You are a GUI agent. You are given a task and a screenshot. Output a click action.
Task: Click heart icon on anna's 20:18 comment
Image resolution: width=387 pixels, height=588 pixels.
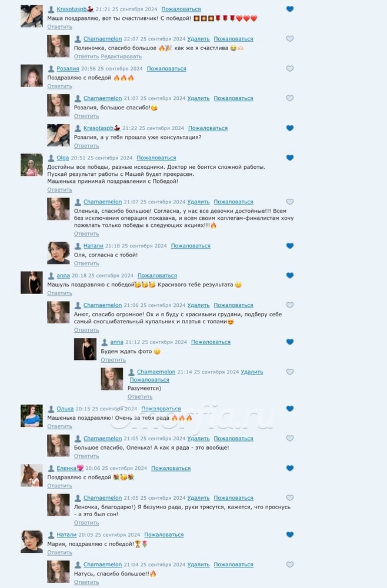pos(289,276)
